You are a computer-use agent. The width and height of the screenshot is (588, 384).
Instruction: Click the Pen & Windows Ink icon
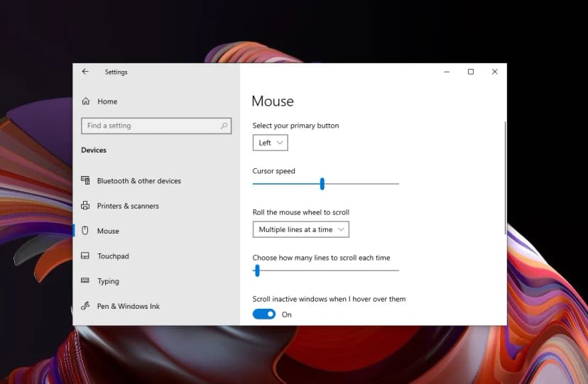coord(85,307)
